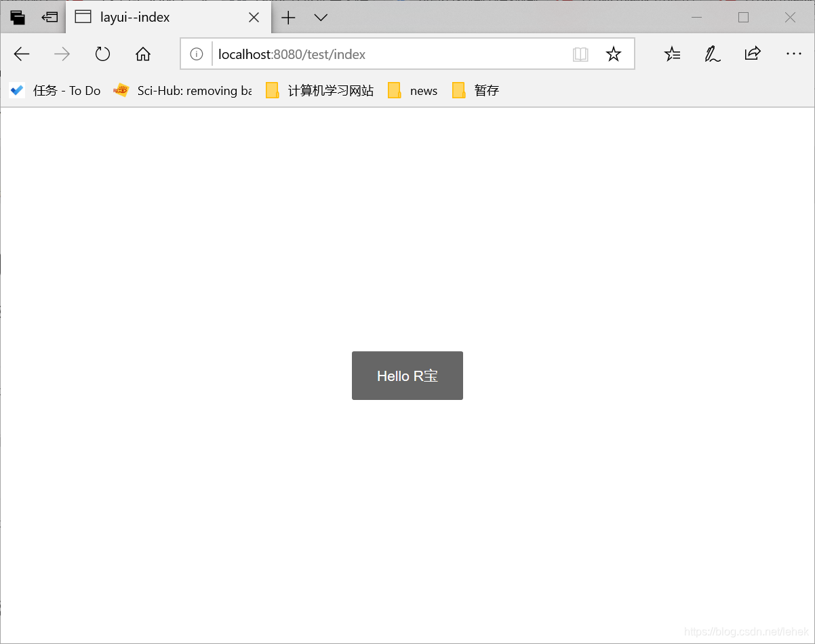Open the Sci-Hub bookmark

tap(182, 90)
